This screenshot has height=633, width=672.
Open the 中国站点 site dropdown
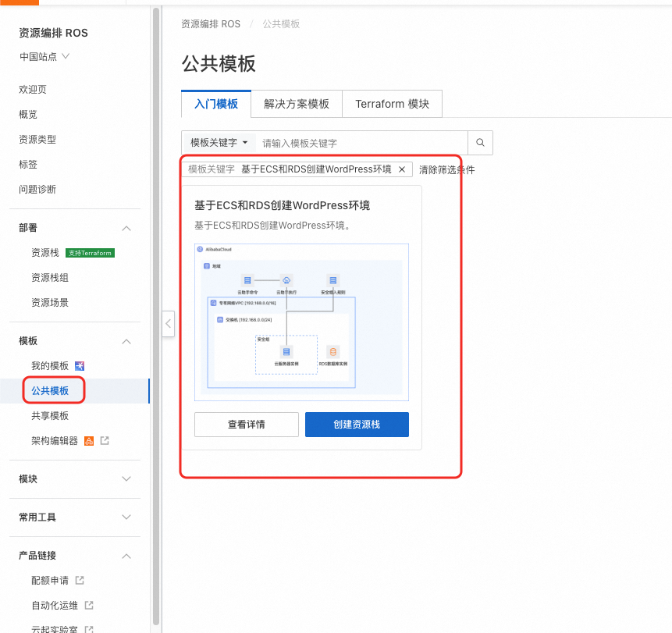[44, 56]
